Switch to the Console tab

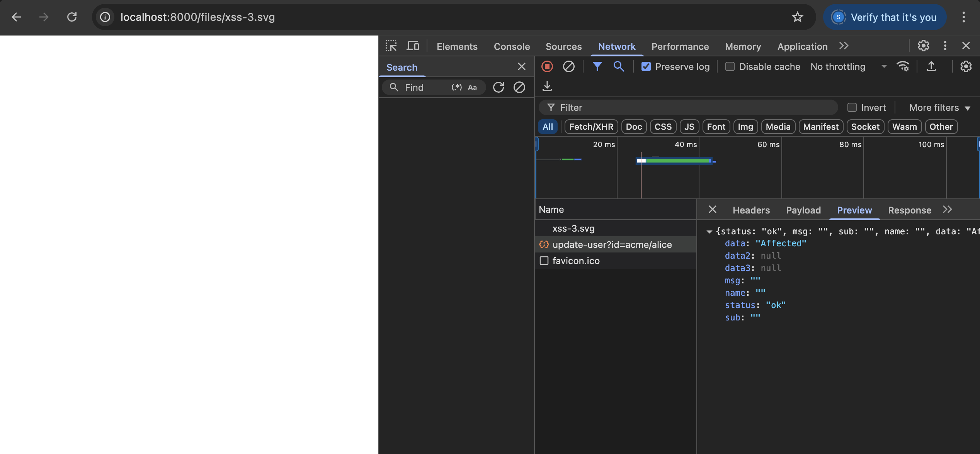(x=511, y=46)
